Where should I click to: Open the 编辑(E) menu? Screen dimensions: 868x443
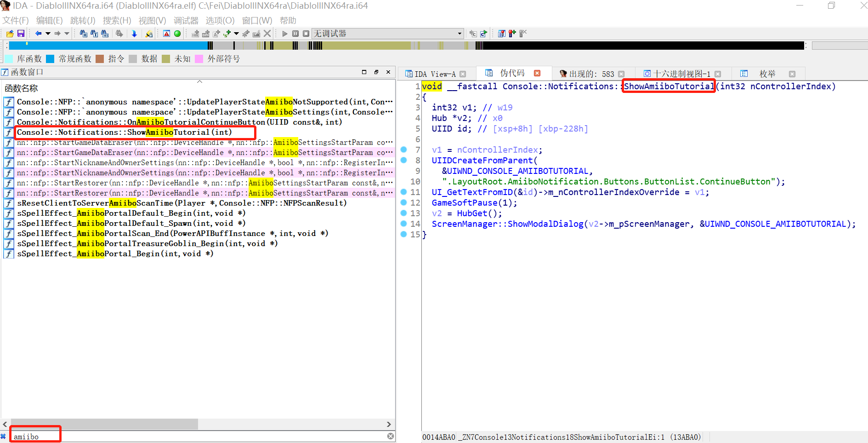[49, 21]
